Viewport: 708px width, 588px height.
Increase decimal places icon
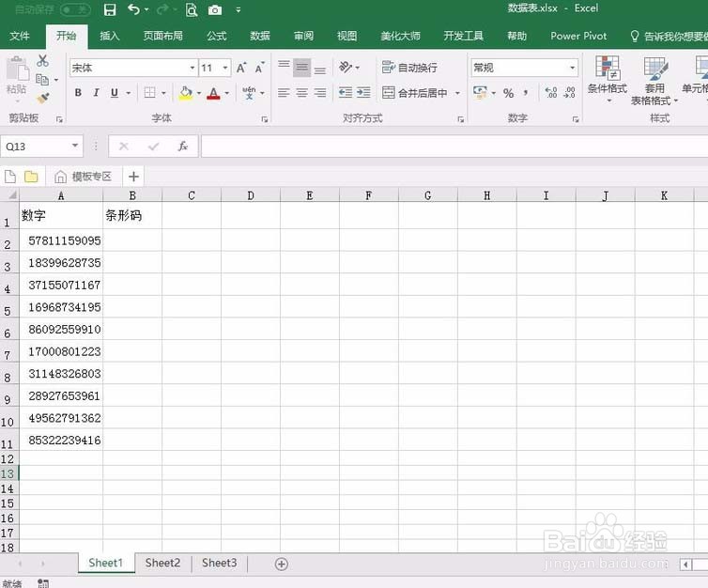click(551, 93)
